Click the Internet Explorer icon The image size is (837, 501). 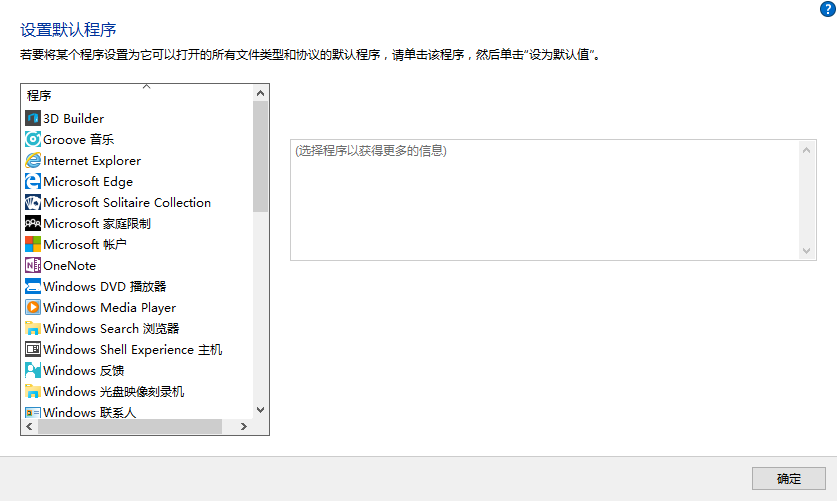33,160
